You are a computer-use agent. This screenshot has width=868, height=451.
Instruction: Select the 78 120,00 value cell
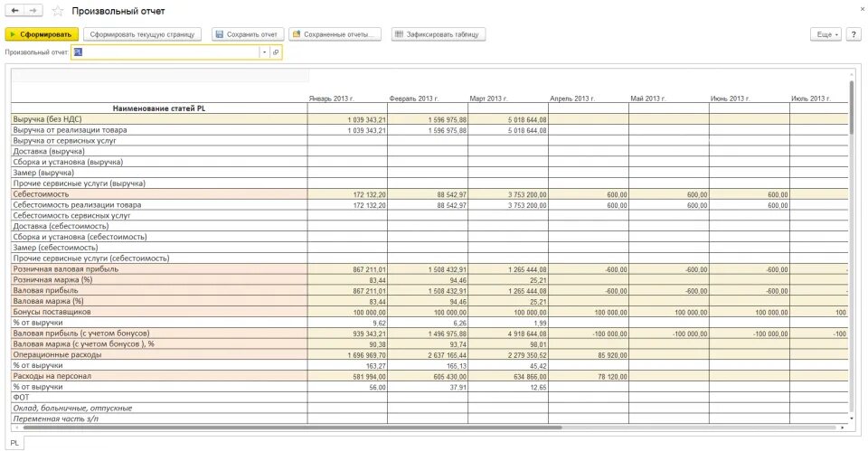click(588, 376)
